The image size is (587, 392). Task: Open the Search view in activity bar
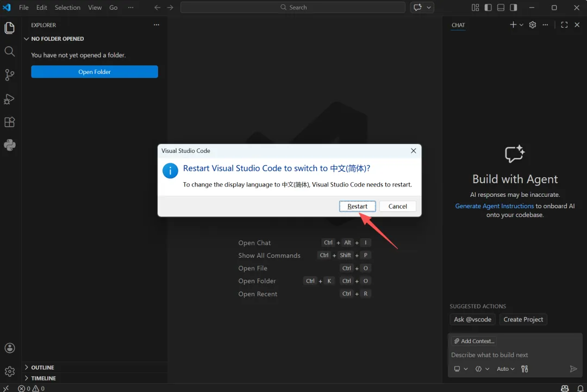tap(9, 51)
